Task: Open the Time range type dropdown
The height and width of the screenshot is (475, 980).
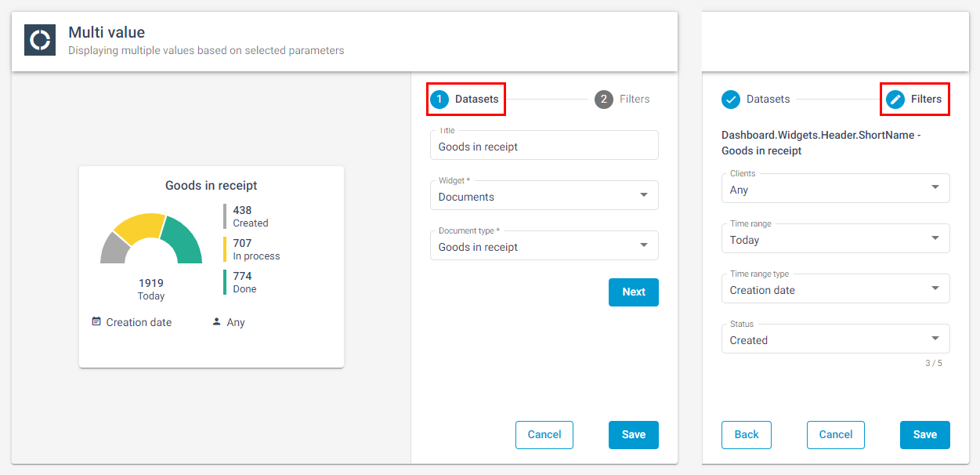Action: 835,289
